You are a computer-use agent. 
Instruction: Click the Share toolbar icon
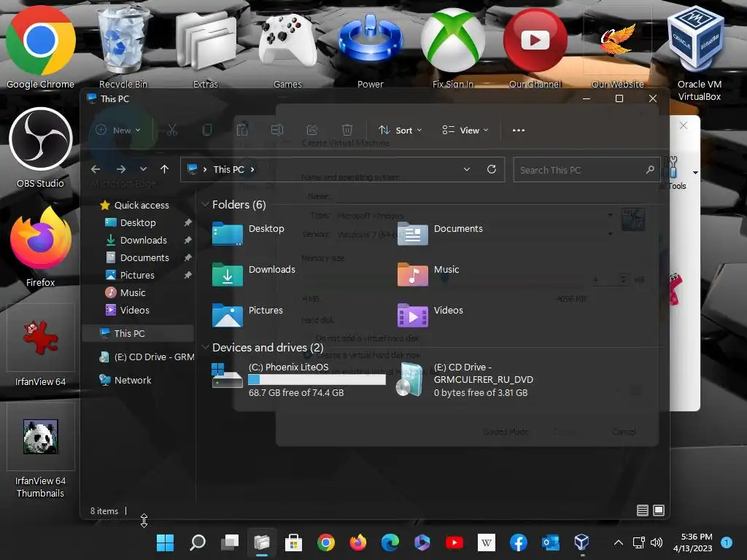pyautogui.click(x=312, y=130)
